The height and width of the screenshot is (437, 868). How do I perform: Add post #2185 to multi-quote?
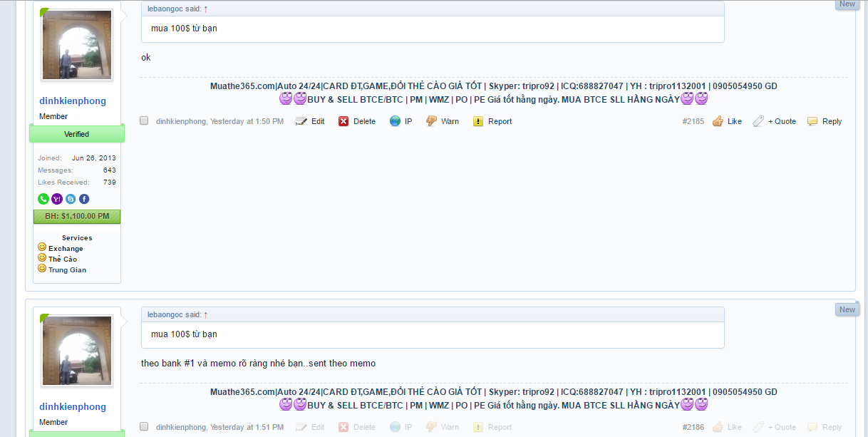click(775, 121)
